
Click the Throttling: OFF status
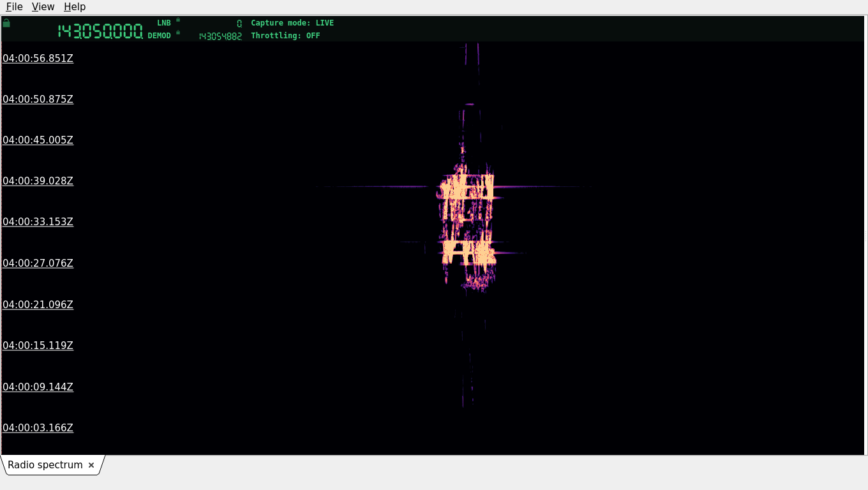(x=285, y=36)
